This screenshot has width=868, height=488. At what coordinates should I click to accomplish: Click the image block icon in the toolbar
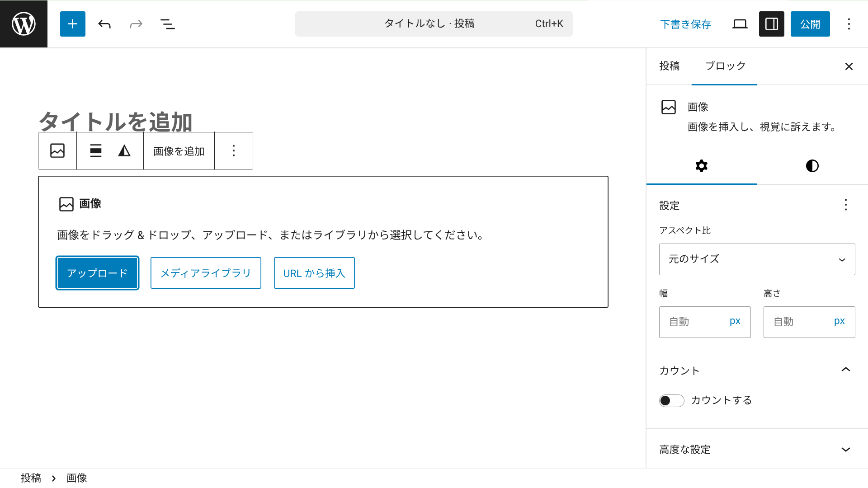click(x=57, y=151)
